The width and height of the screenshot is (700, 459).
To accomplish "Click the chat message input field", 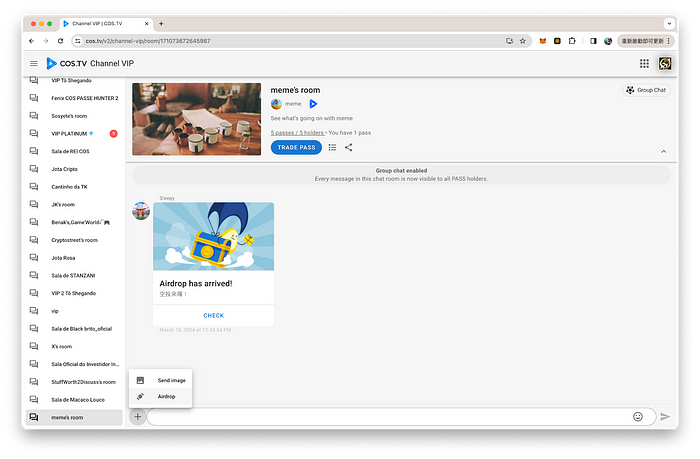I will click(x=388, y=417).
